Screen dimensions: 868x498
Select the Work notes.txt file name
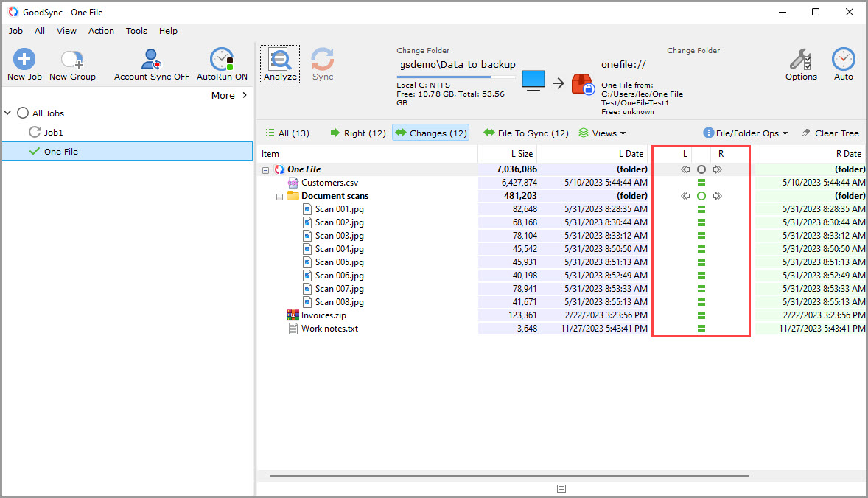(x=329, y=329)
